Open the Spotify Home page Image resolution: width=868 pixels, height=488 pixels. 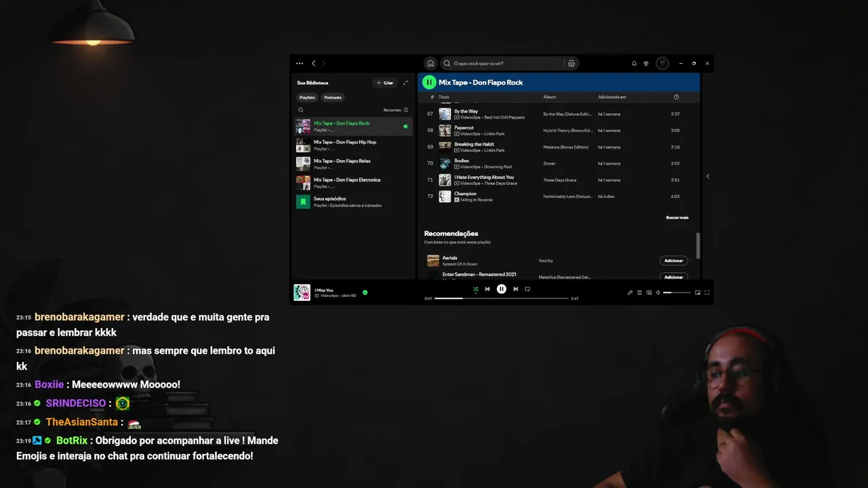[430, 63]
